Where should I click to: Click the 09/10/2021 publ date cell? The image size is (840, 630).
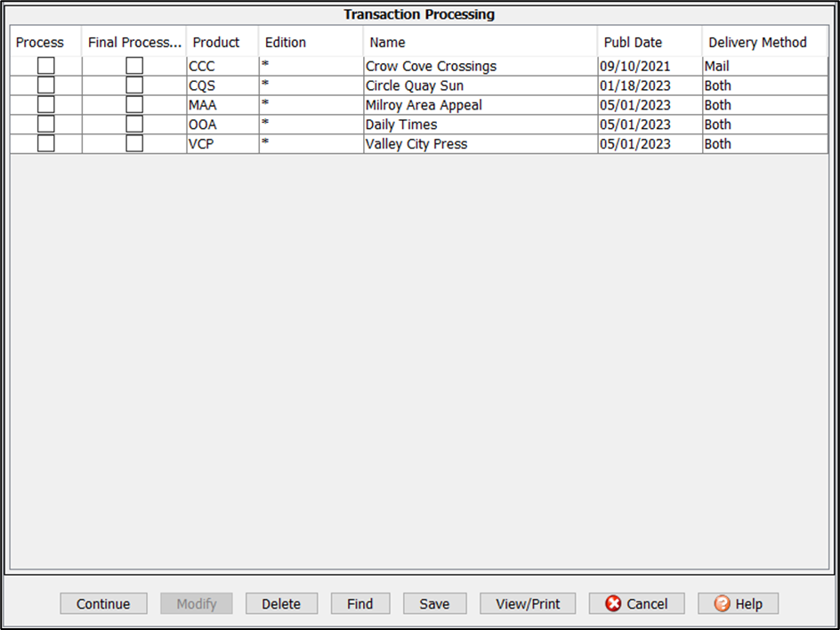click(635, 66)
